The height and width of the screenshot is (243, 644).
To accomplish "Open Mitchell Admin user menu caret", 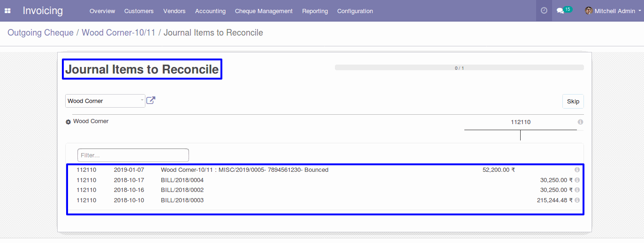I will pyautogui.click(x=640, y=11).
